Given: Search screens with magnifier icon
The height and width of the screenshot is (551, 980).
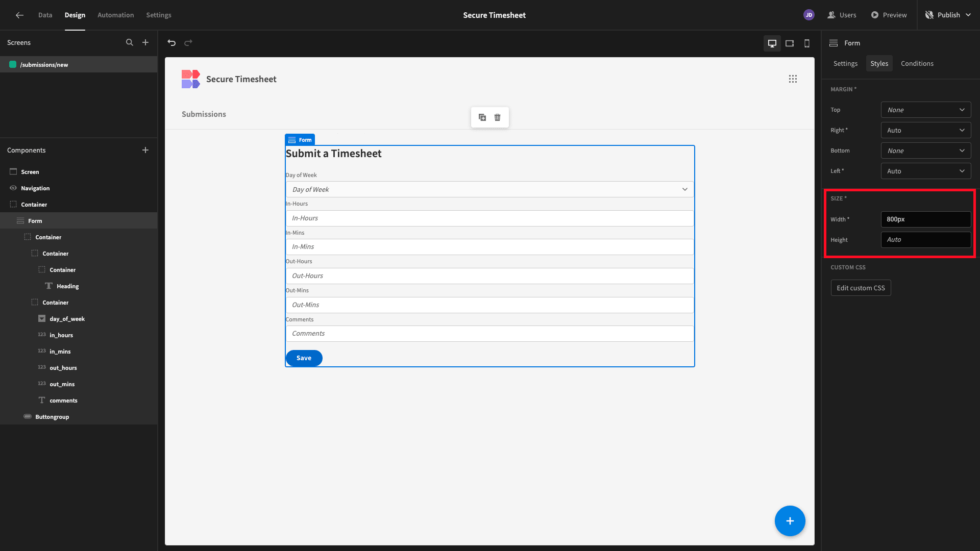Looking at the screenshot, I should tap(130, 43).
